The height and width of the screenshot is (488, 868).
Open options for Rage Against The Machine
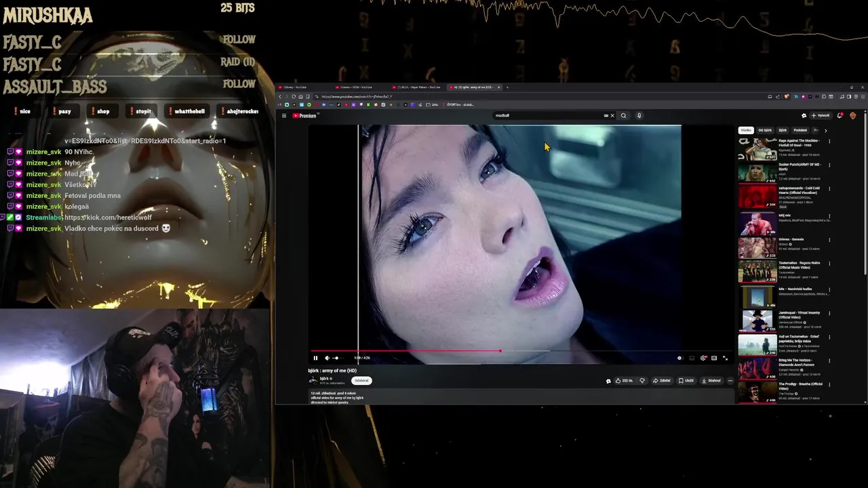(829, 142)
